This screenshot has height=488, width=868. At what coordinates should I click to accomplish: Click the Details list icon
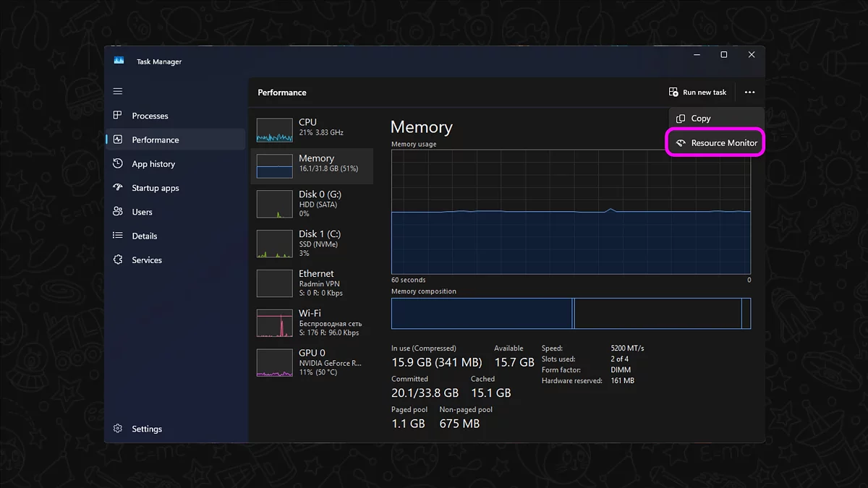click(x=118, y=236)
